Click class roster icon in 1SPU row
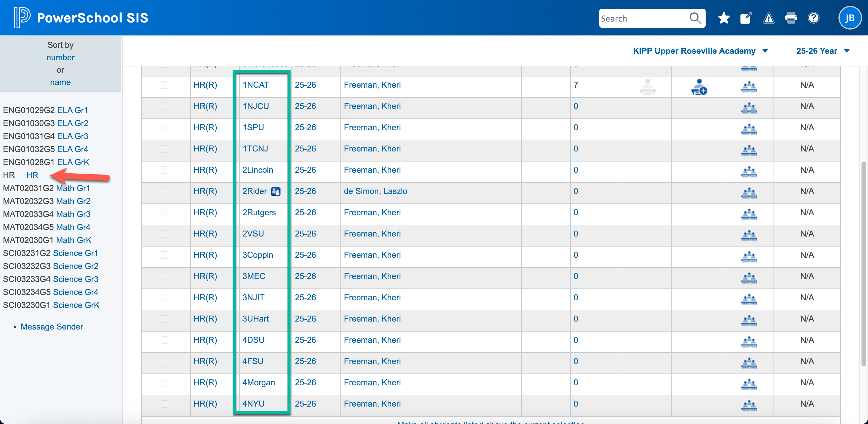Viewport: 868px width, 424px height. pyautogui.click(x=749, y=129)
